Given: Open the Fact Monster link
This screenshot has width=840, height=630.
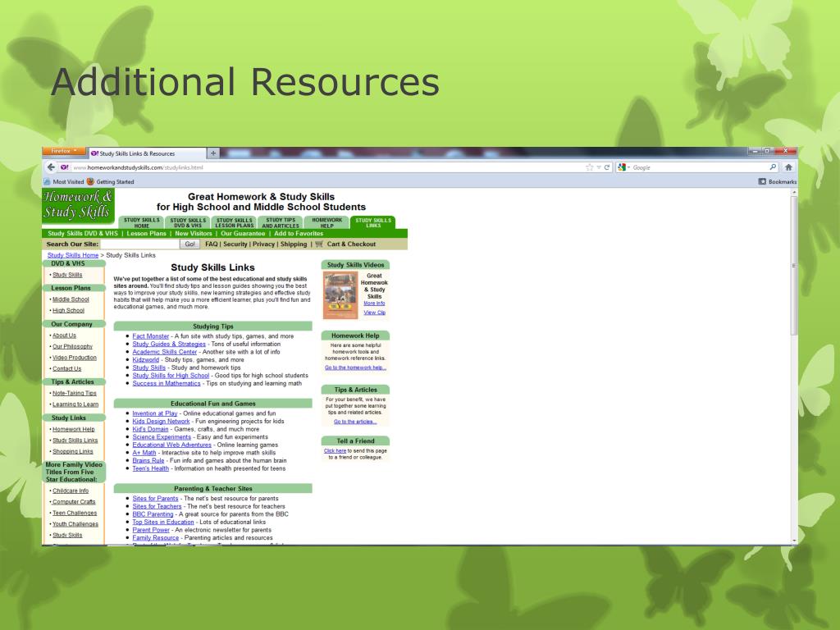Looking at the screenshot, I should 151,336.
